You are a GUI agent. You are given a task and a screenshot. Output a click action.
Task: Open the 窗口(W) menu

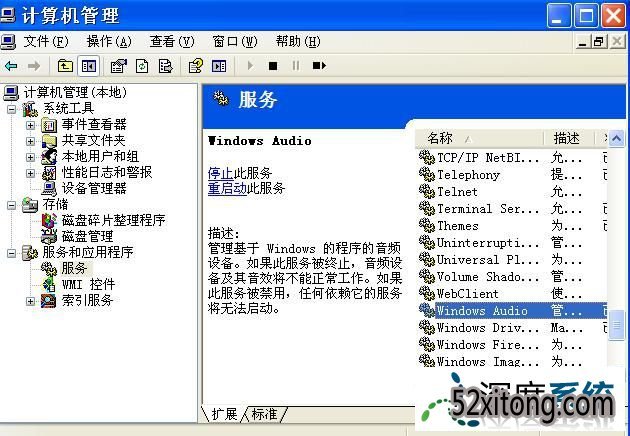point(235,41)
